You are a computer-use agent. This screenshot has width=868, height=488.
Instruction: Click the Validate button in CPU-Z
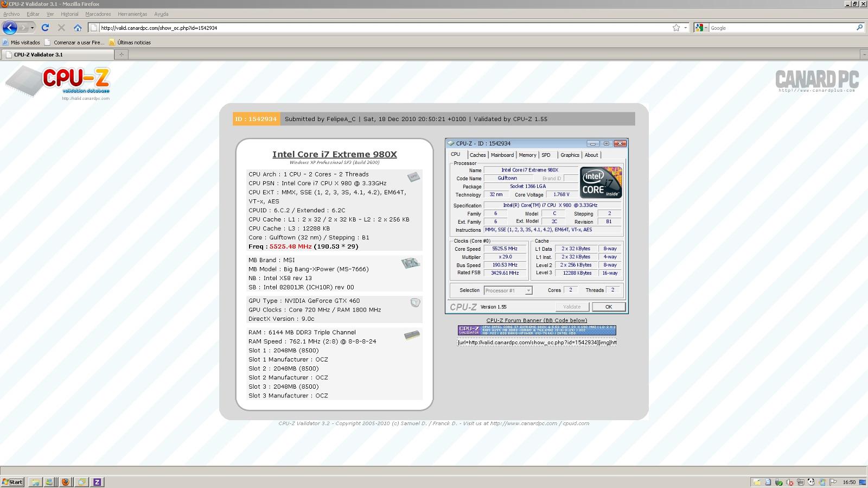572,307
